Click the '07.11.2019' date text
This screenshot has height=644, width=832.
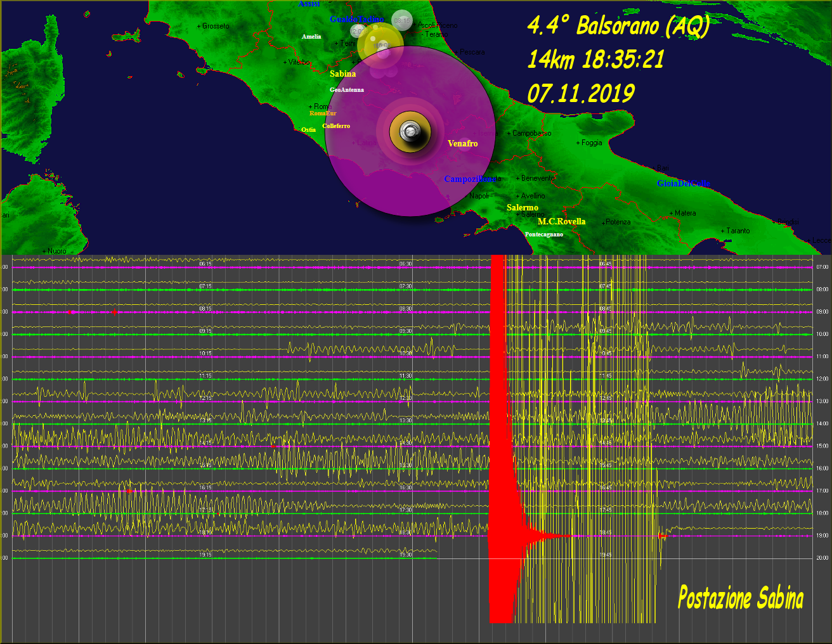[x=580, y=94]
